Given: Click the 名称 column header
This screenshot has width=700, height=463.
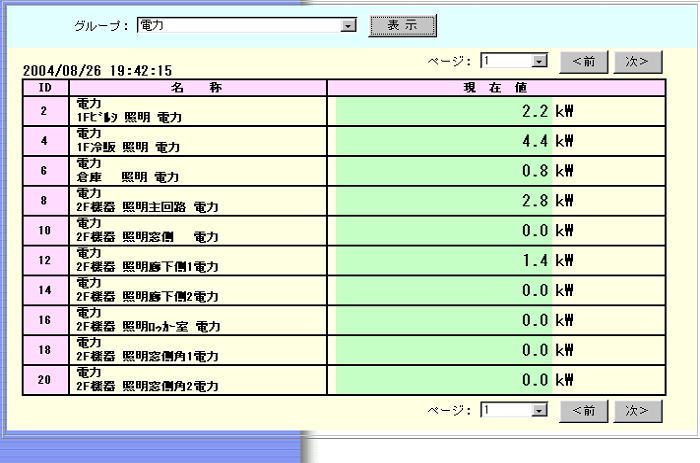Looking at the screenshot, I should (198, 88).
